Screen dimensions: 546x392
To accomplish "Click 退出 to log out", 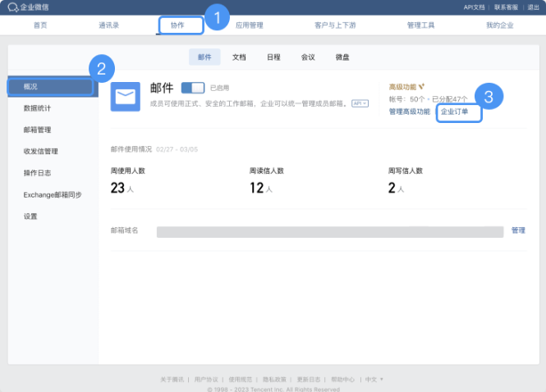I will [x=533, y=7].
